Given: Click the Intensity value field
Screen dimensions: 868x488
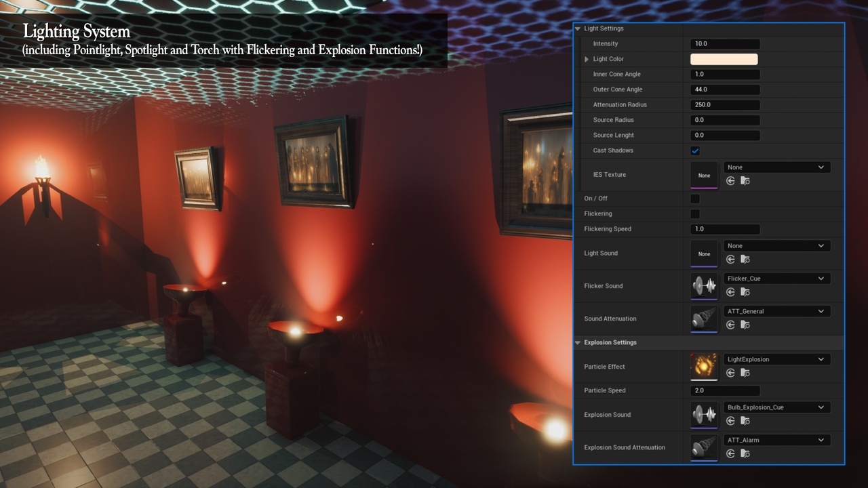Looking at the screenshot, I should [724, 43].
